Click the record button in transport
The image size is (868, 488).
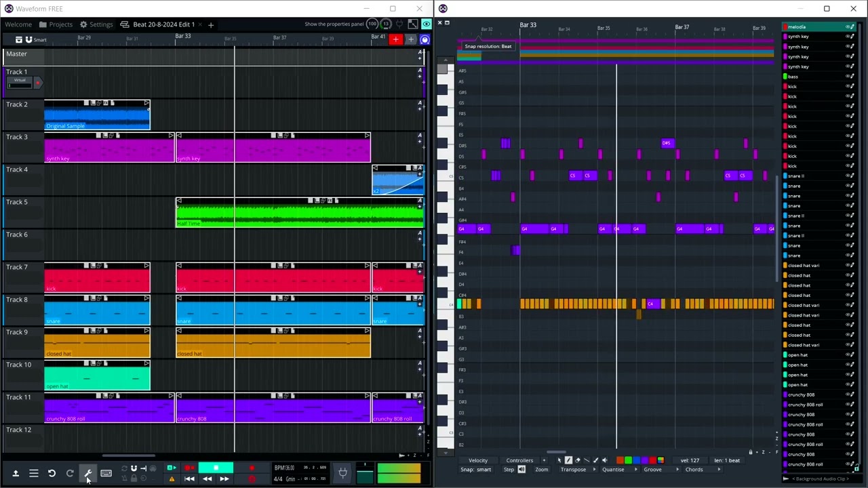252,468
